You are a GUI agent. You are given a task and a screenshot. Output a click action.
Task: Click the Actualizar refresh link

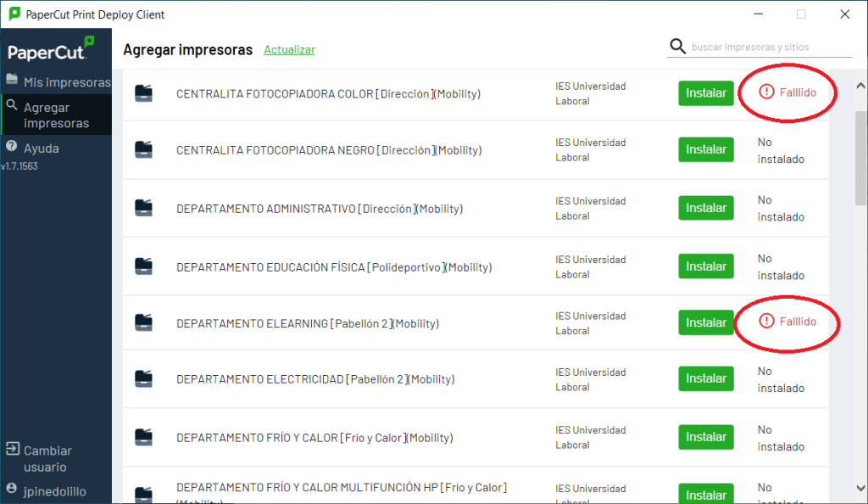tap(289, 50)
